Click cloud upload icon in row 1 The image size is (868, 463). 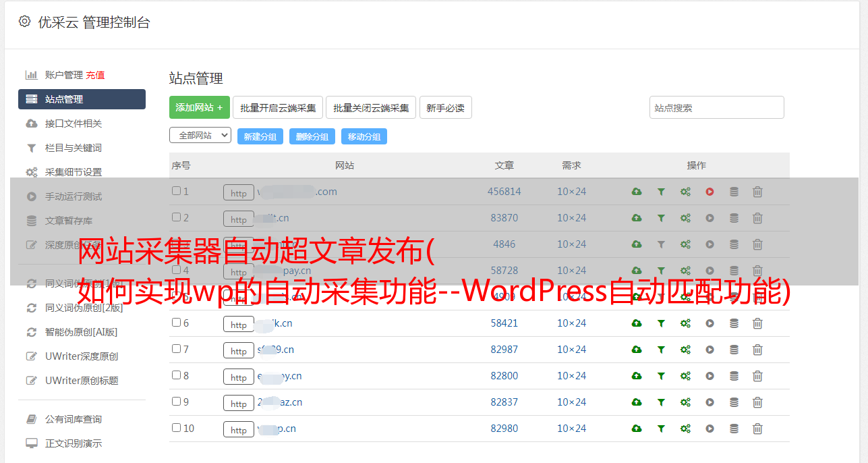click(x=637, y=192)
